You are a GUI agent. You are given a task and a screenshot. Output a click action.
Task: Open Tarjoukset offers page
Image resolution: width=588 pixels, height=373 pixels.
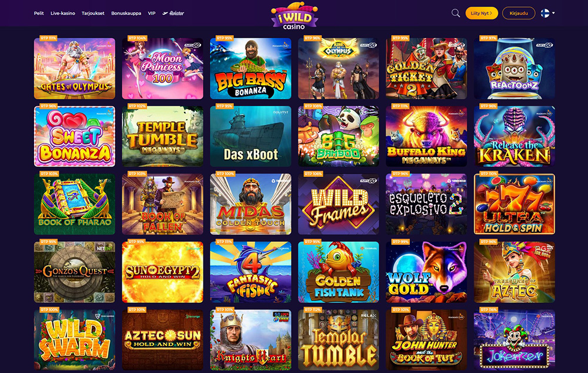pos(93,13)
